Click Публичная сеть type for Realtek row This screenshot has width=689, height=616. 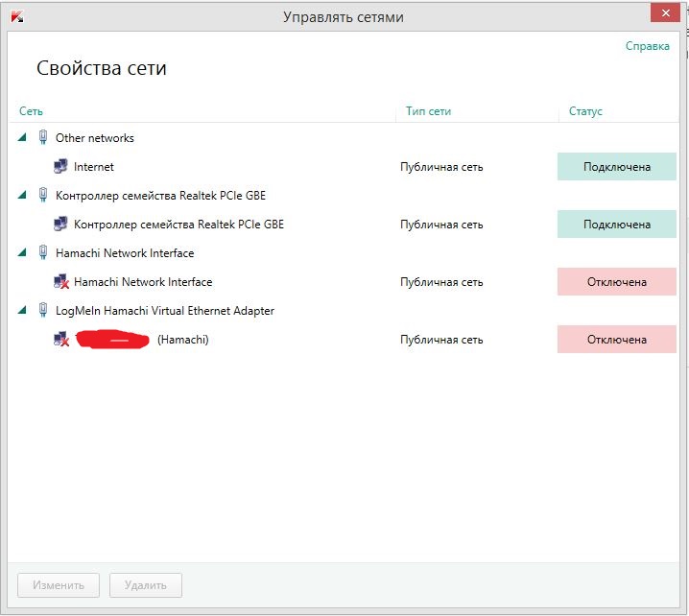[441, 225]
